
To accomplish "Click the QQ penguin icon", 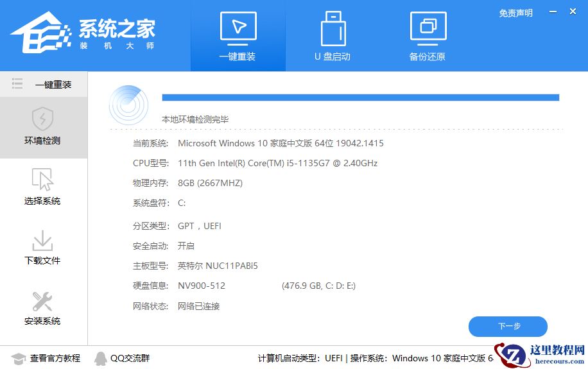I will (101, 359).
